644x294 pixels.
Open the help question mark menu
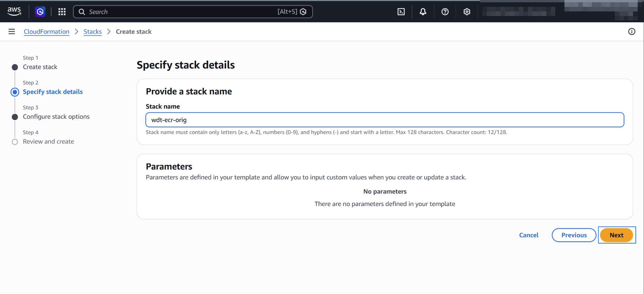445,12
